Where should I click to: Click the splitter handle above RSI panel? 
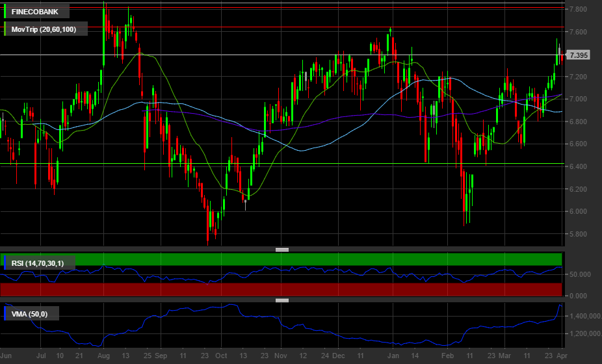click(x=282, y=250)
